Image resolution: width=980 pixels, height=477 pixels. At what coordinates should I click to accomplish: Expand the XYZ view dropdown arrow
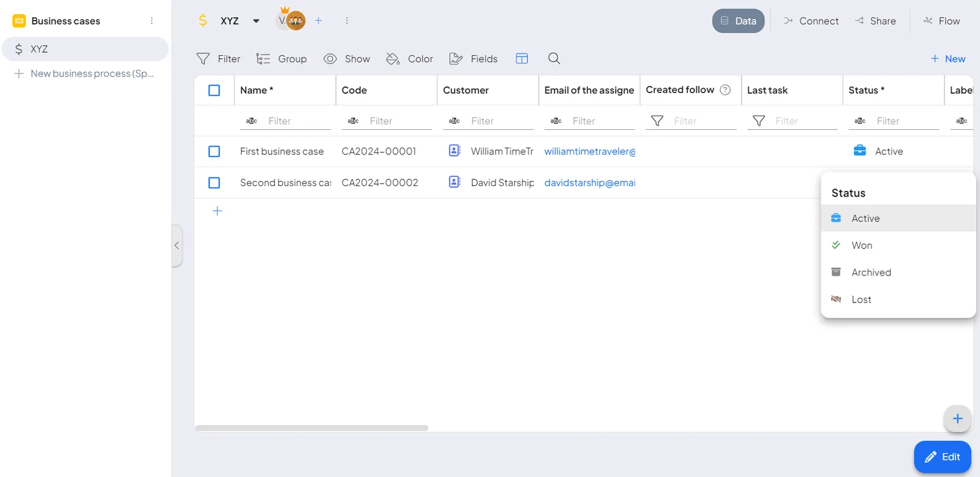[x=256, y=21]
